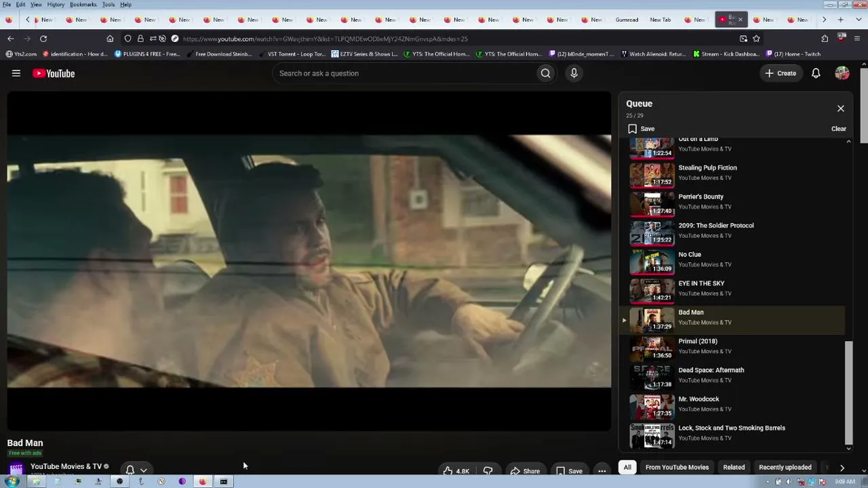The height and width of the screenshot is (488, 868).
Task: Open the Bookmarks menu
Action: [83, 5]
